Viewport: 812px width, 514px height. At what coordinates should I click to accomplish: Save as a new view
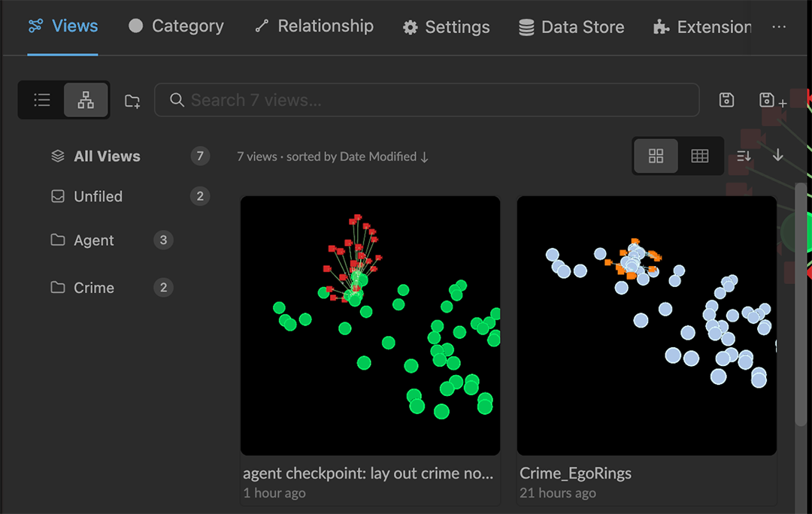(x=772, y=101)
